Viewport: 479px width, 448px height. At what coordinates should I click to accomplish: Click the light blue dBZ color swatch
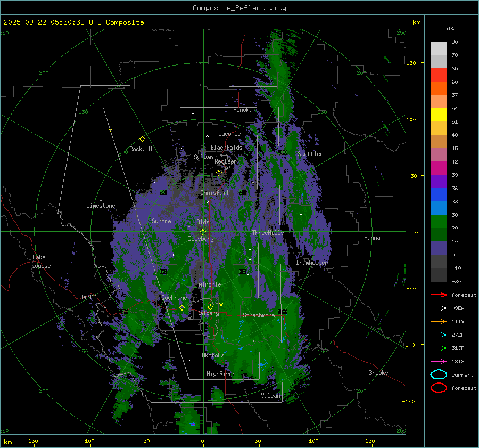pyautogui.click(x=439, y=208)
